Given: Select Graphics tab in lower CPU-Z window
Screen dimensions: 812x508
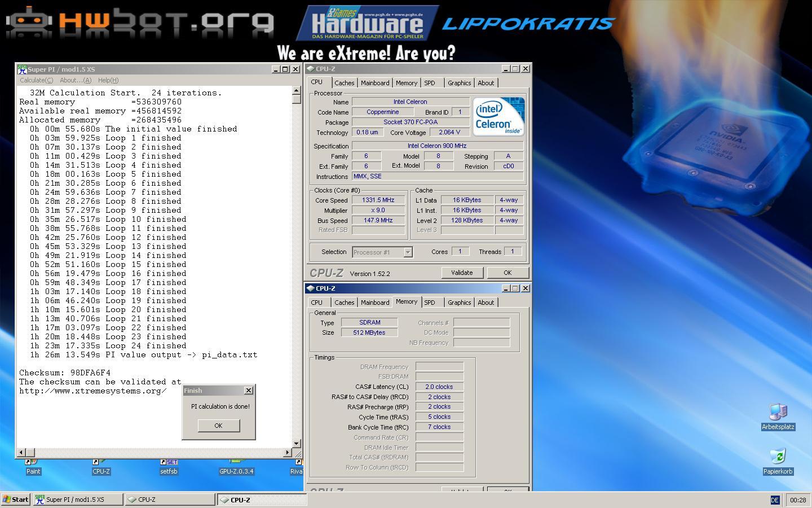Looking at the screenshot, I should pos(459,303).
